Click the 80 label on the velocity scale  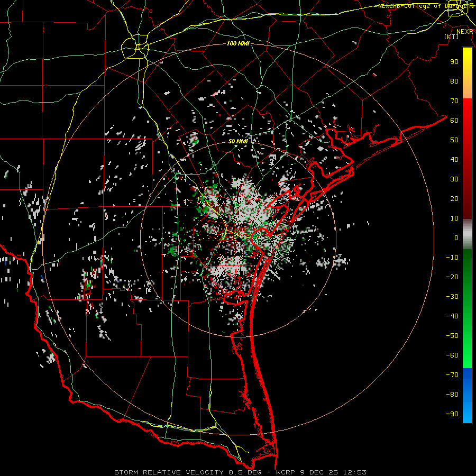(454, 81)
